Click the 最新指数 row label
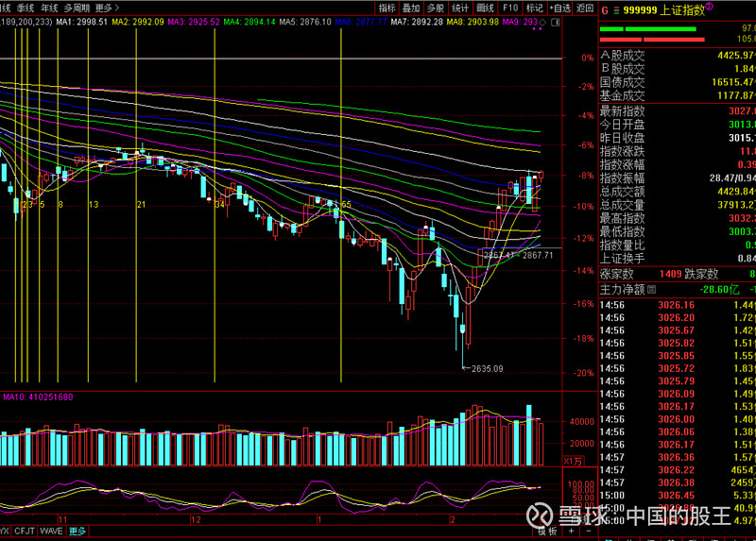The width and height of the screenshot is (756, 541). coord(622,110)
